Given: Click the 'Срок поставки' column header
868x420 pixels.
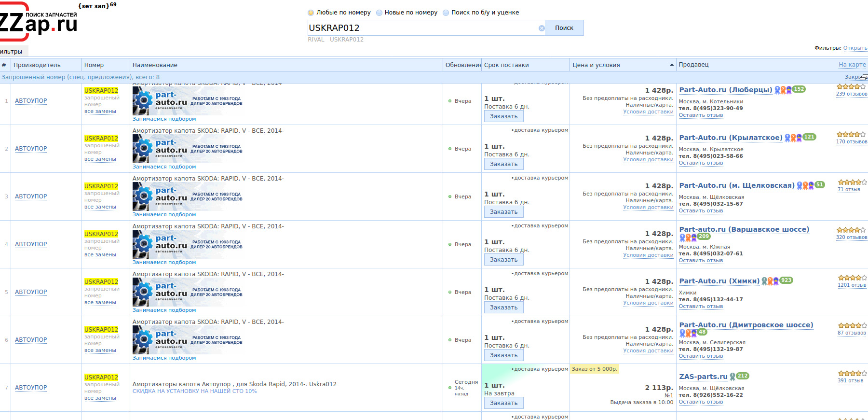Looking at the screenshot, I should [506, 65].
